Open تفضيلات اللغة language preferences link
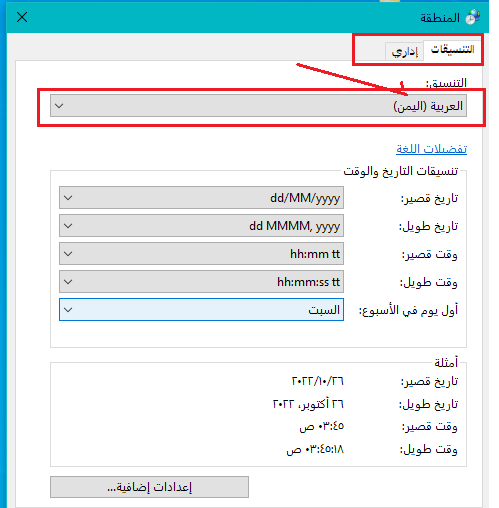Screen dimensions: 499x508 pos(431,149)
